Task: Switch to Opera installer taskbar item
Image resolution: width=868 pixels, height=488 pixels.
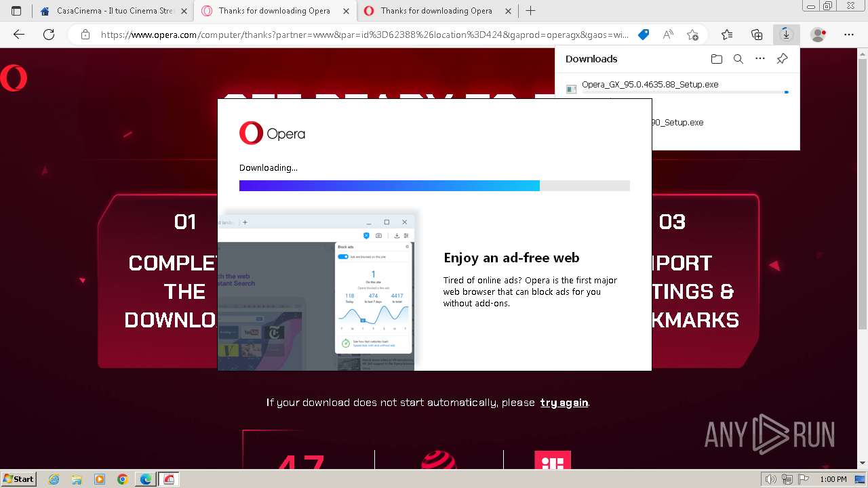Action: tap(169, 479)
